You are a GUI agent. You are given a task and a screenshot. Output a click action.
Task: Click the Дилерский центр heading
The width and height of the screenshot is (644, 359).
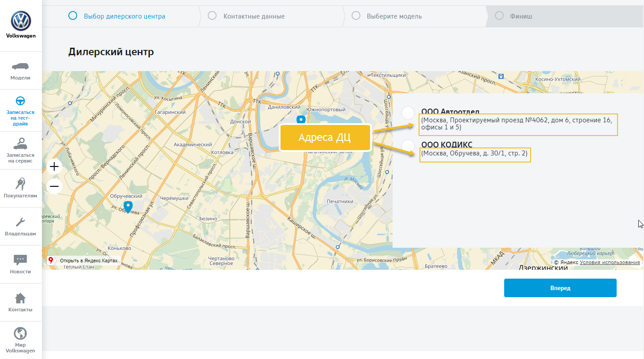(x=111, y=52)
